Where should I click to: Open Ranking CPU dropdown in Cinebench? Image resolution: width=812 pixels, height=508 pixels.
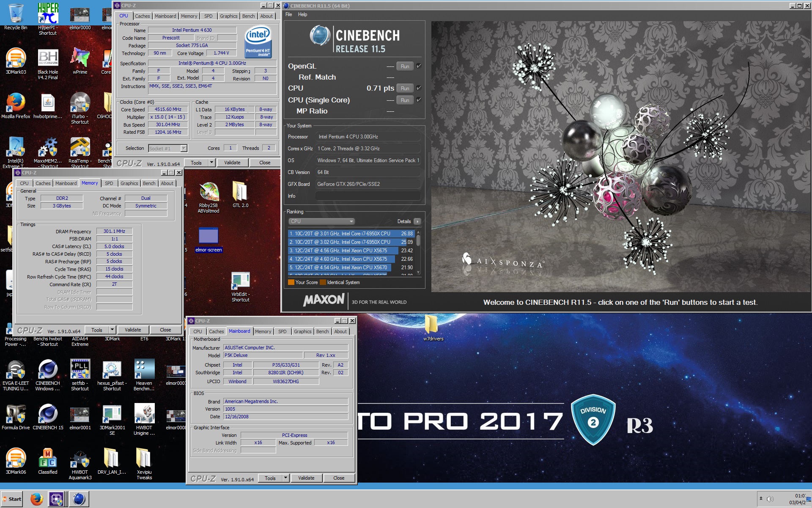point(321,221)
